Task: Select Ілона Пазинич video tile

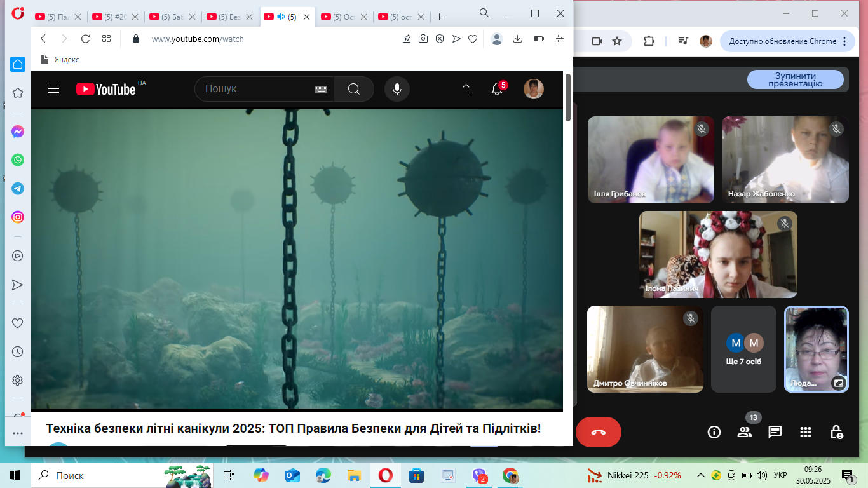Action: 718,254
